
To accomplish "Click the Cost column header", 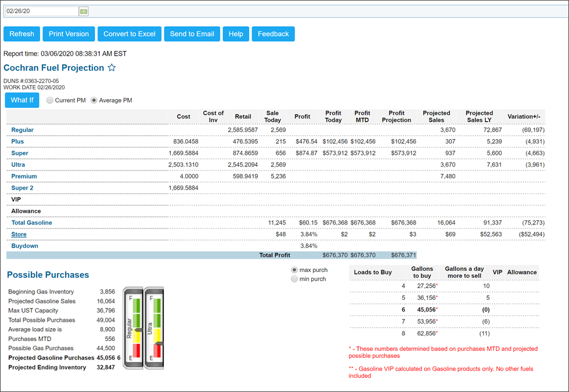I will tap(183, 117).
